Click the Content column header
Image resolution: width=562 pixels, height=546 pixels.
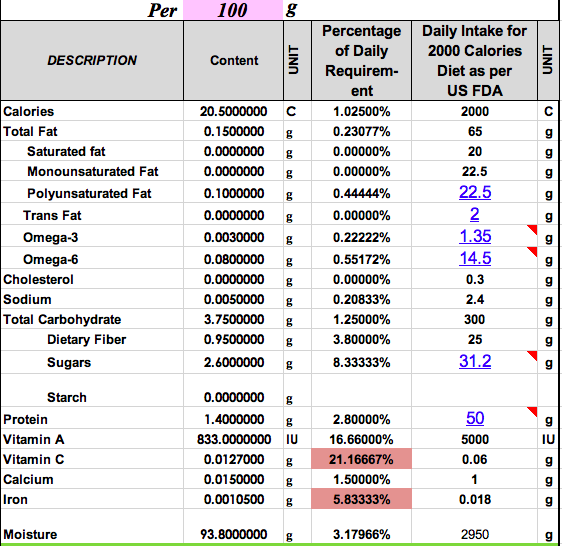(234, 61)
